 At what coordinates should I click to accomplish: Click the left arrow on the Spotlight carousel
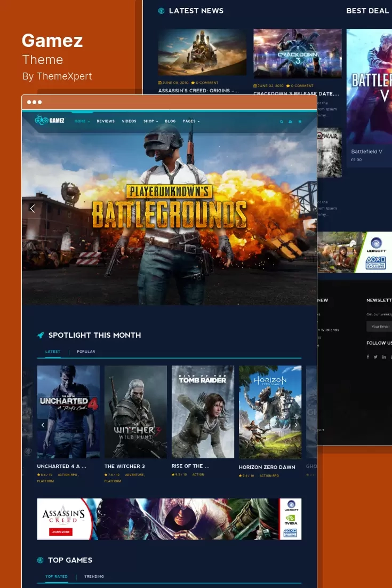(x=43, y=425)
